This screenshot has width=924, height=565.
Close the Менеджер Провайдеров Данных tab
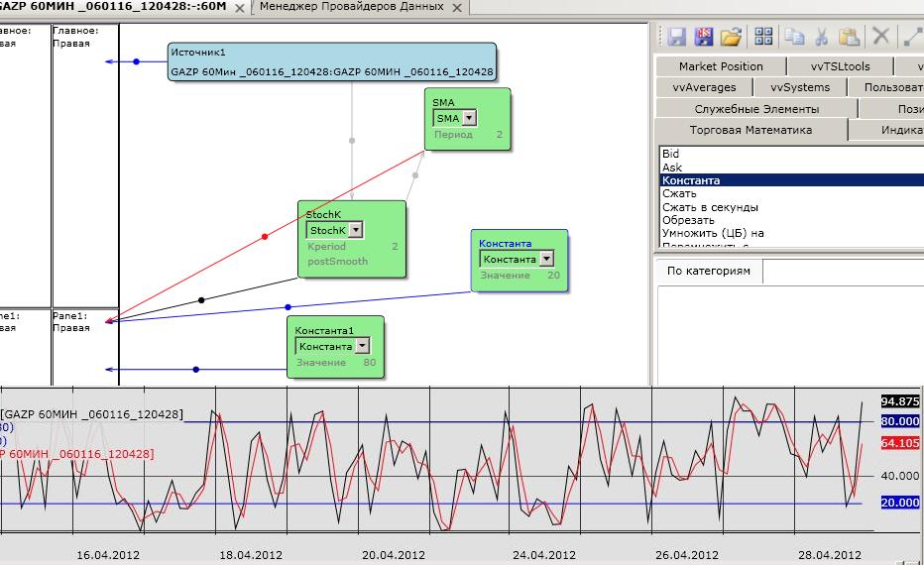click(x=456, y=8)
